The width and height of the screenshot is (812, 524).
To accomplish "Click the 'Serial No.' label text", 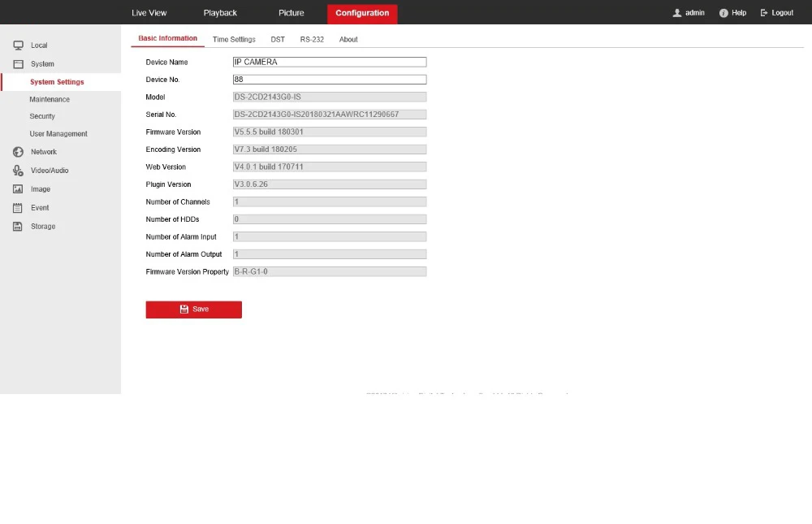I will click(x=161, y=115).
